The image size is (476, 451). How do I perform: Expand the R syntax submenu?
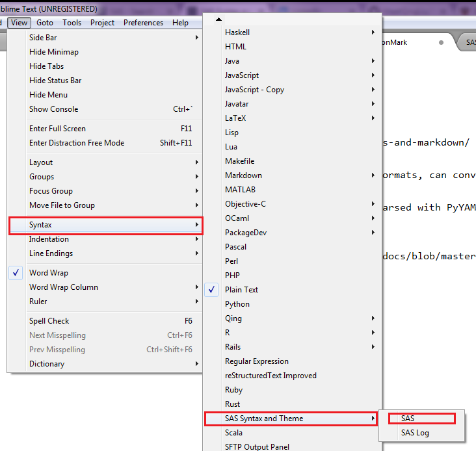[x=292, y=333]
